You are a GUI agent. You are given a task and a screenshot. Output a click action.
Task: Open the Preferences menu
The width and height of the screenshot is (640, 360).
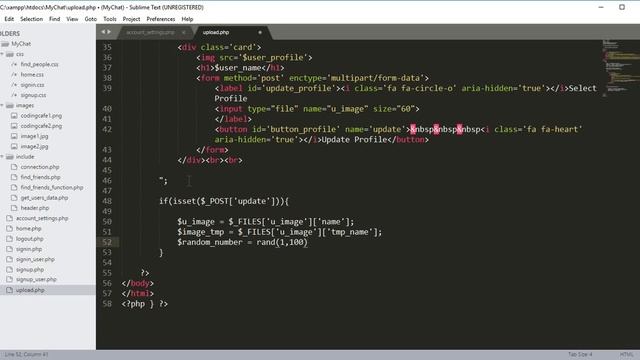pyautogui.click(x=161, y=19)
